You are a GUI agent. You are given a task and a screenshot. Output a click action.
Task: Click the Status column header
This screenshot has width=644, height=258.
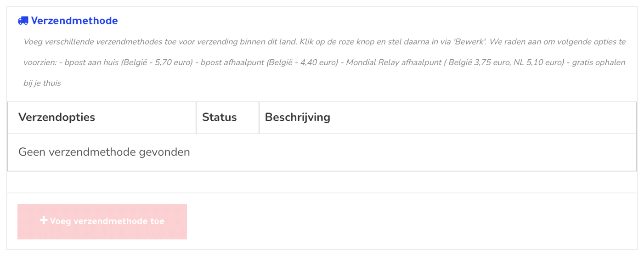tap(219, 117)
